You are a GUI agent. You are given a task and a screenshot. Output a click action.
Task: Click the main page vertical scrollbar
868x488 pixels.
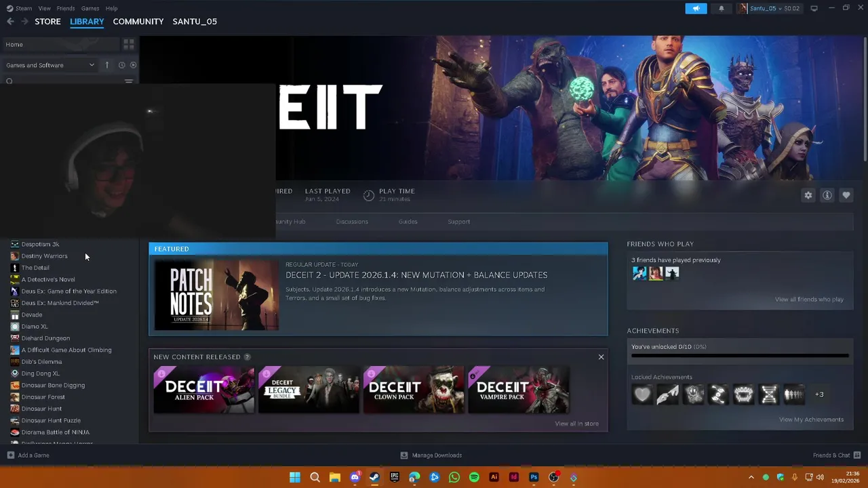point(864,100)
